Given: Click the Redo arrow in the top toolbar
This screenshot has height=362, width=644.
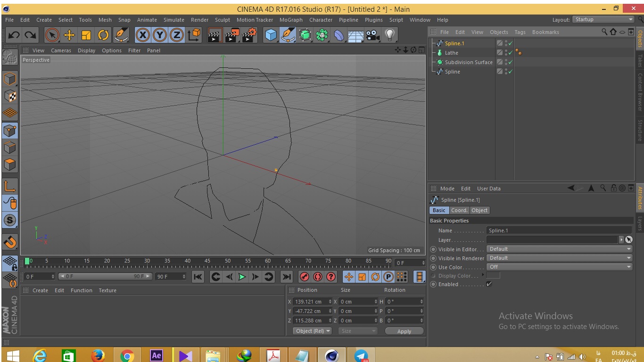Looking at the screenshot, I should coord(31,35).
